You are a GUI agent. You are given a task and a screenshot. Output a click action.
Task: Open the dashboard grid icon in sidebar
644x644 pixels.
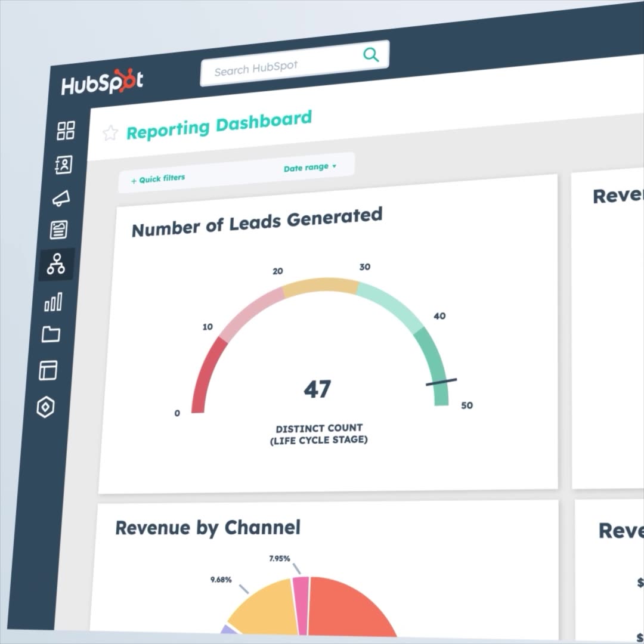pos(66,131)
